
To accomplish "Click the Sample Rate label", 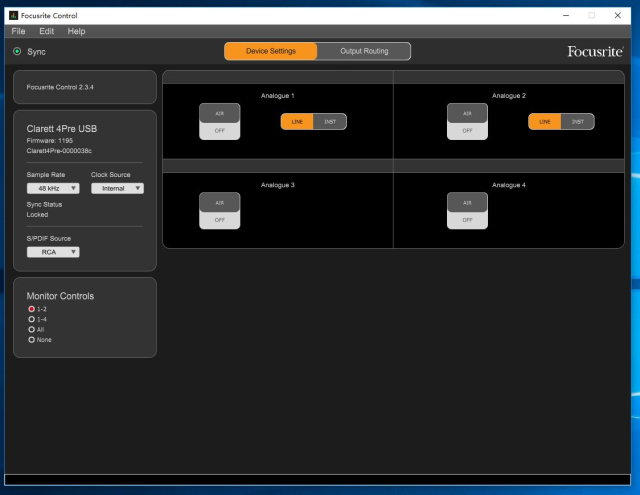I will (x=46, y=175).
